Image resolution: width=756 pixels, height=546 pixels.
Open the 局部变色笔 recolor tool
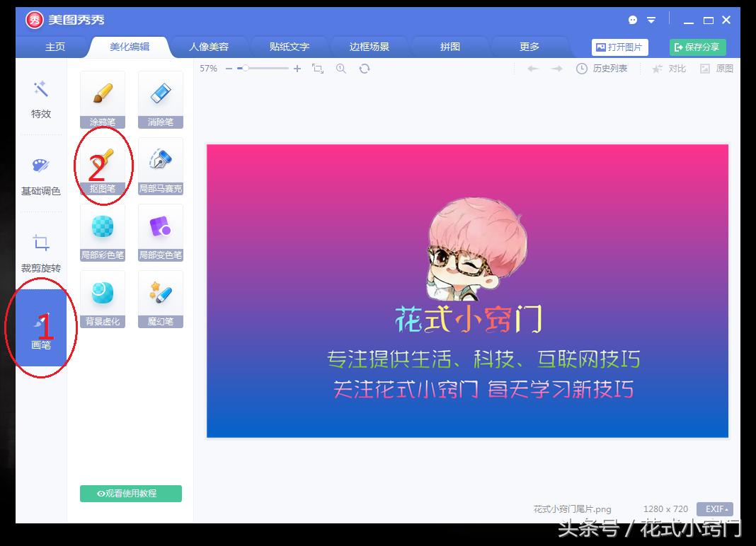point(160,231)
